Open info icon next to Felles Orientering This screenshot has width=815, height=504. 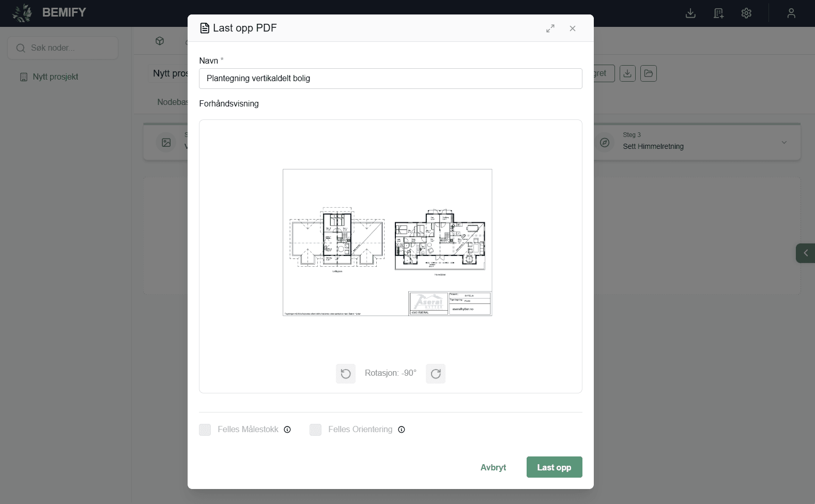coord(402,430)
